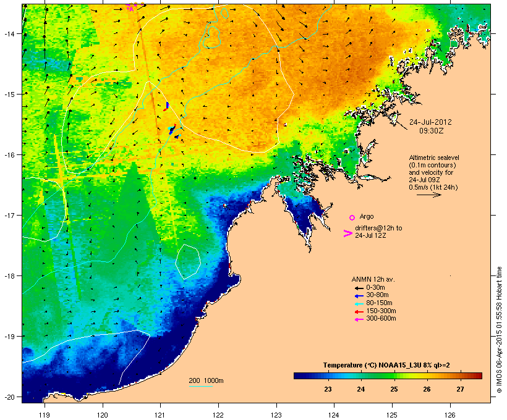Screen dimensions: 507x420
Task: Click the latitude axis label -18
Action: click(x=9, y=276)
